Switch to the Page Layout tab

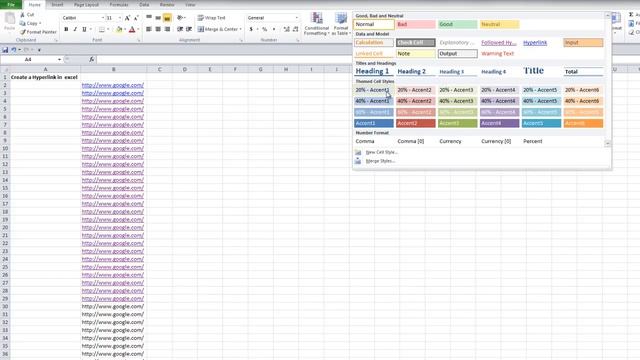[x=86, y=4]
